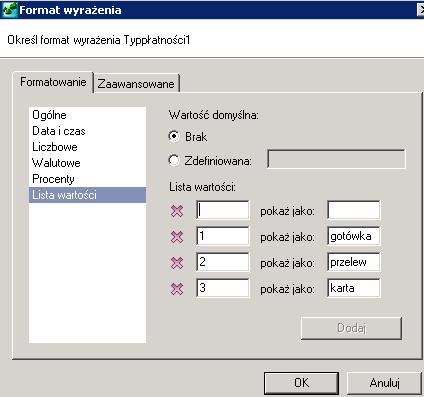
Task: Select the Brak radio button
Action: pyautogui.click(x=174, y=136)
